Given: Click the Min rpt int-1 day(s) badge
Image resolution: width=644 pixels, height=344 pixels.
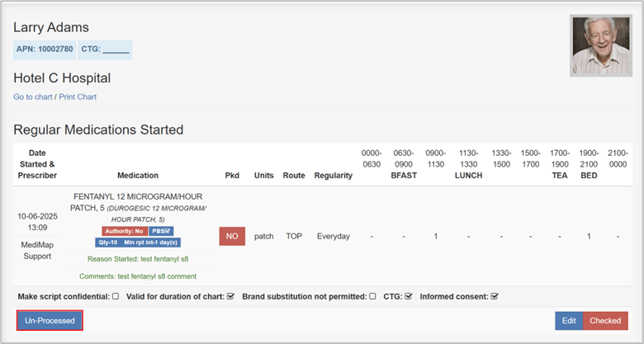Looking at the screenshot, I should pyautogui.click(x=149, y=243).
